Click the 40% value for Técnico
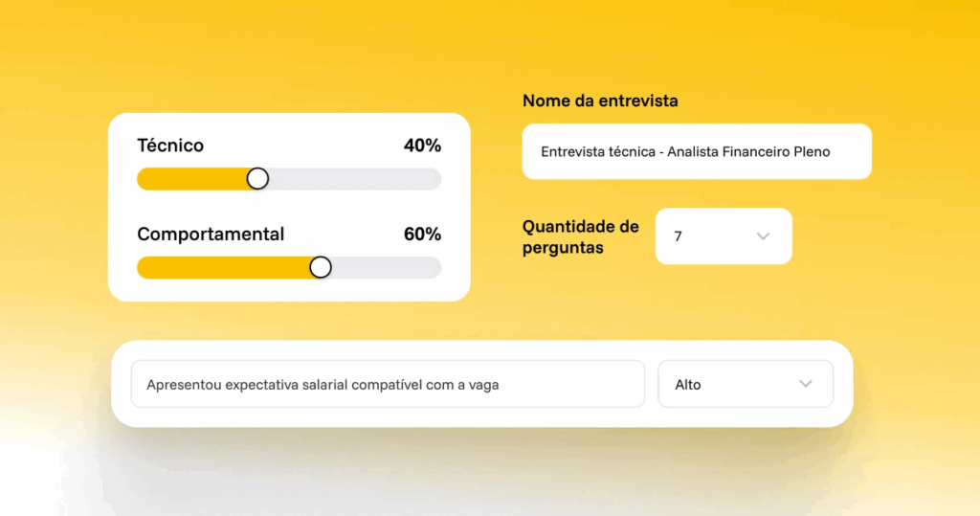 422,146
